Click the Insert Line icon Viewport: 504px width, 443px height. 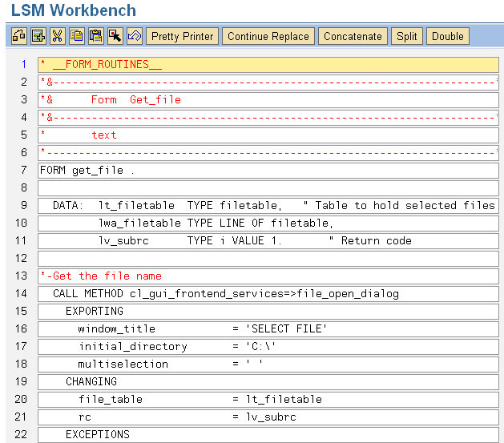38,36
